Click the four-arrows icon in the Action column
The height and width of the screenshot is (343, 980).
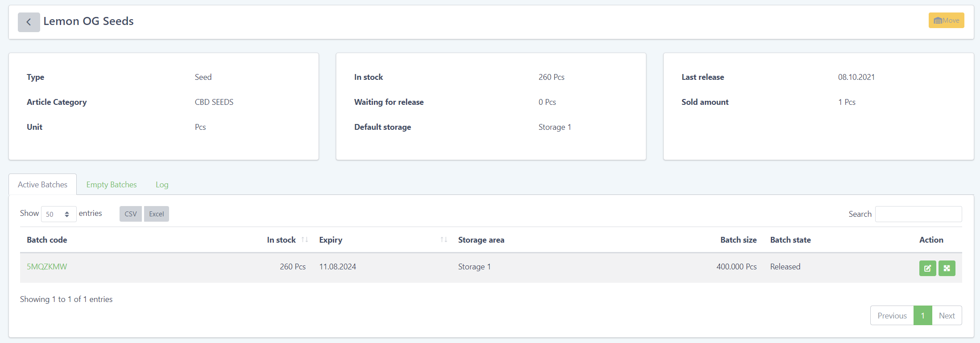[x=947, y=268]
